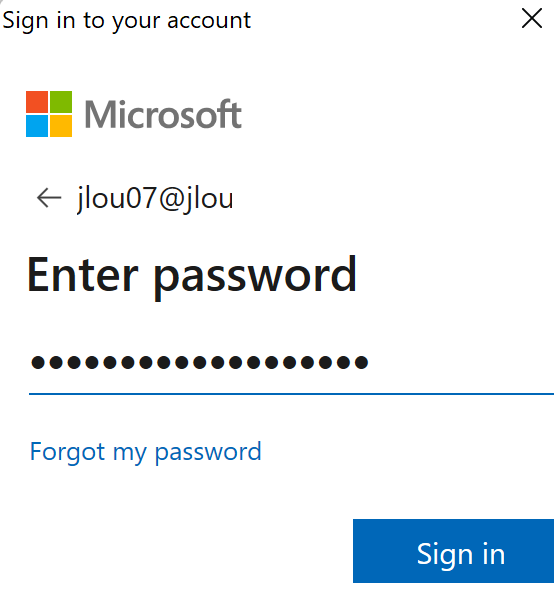Click the word "password" in the heading
Viewport: 554px width, 591px height.
(x=255, y=279)
